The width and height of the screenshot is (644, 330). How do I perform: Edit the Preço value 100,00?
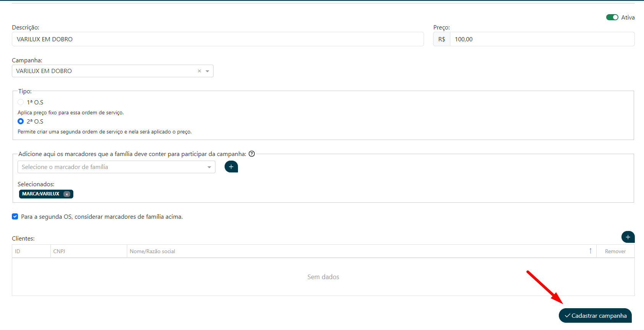click(x=542, y=39)
